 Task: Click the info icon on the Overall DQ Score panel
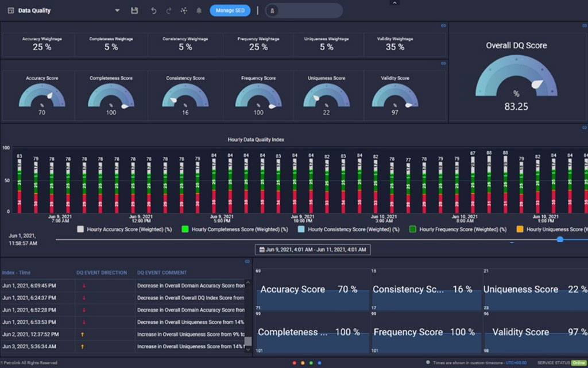coord(583,25)
